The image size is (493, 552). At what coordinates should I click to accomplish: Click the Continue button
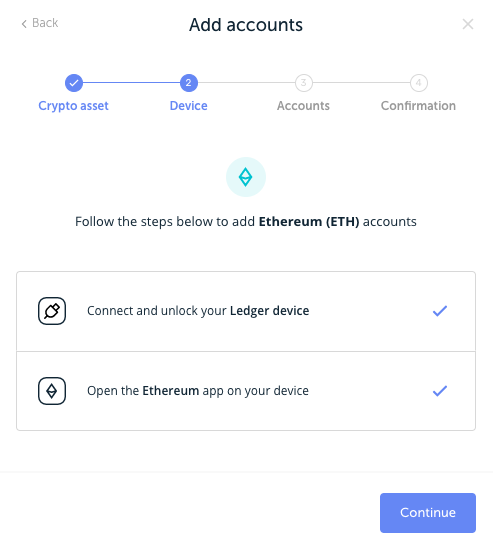click(x=428, y=513)
